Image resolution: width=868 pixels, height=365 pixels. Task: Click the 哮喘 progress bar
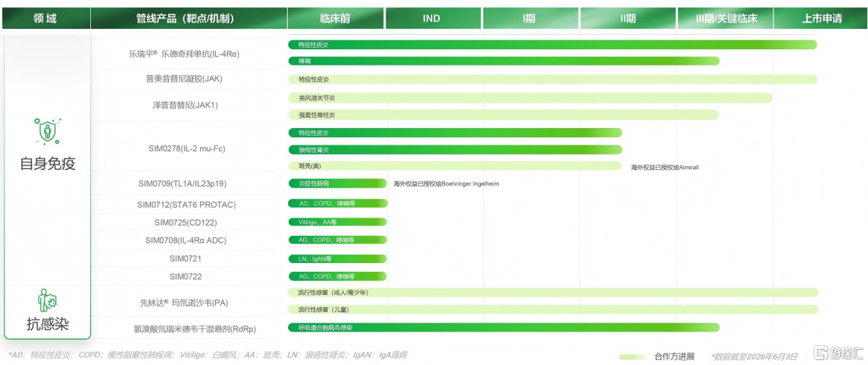coord(504,61)
